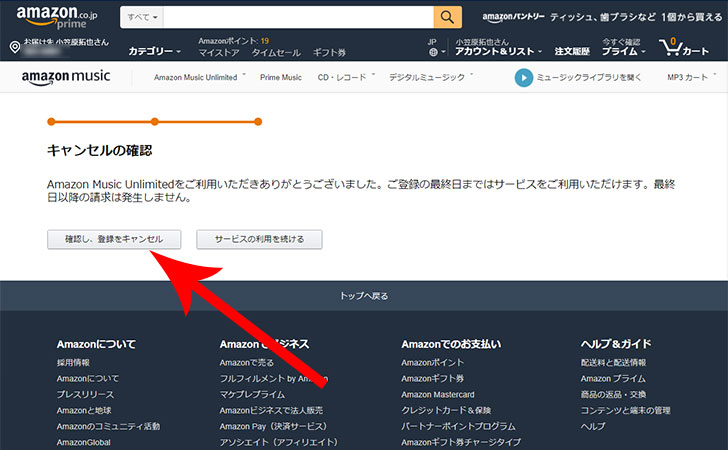The height and width of the screenshot is (450, 728).
Task: Open footer link ヘルプ
Action: point(593,426)
